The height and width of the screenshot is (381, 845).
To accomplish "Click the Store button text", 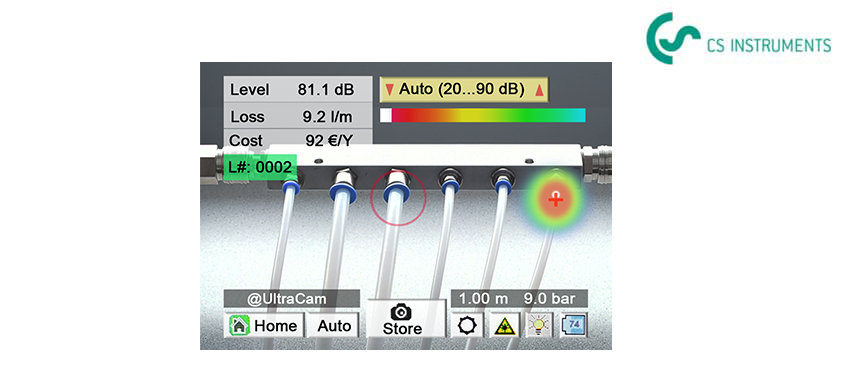I will pyautogui.click(x=402, y=328).
